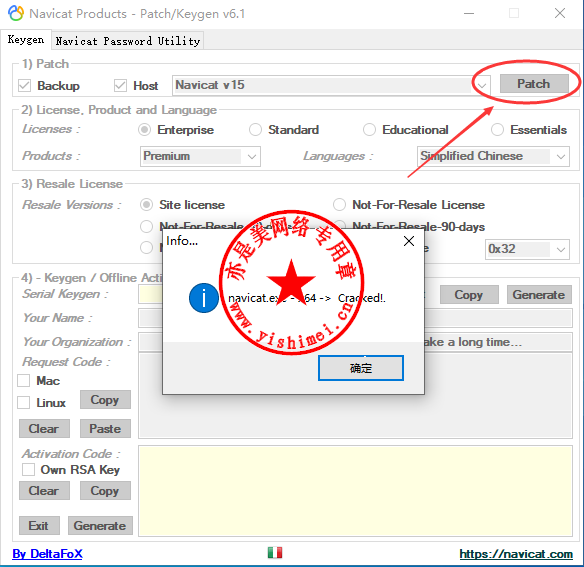Select Not-For-Resale License radio

pyautogui.click(x=339, y=205)
